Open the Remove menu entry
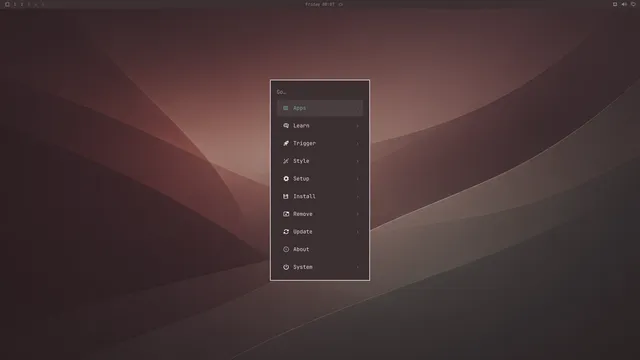Viewport: 640px width, 360px height. 320,214
